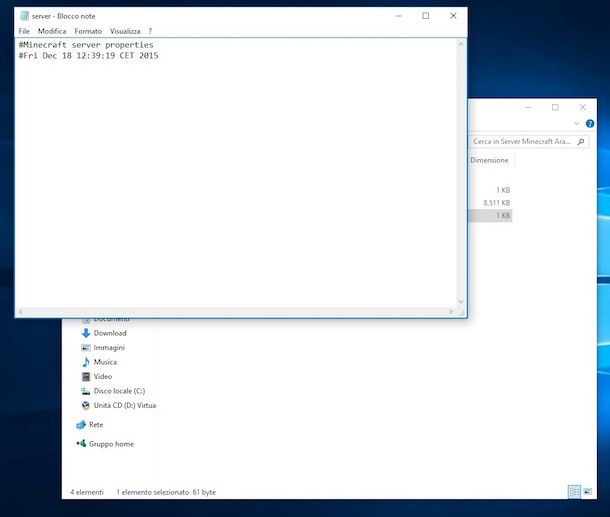Click the Gruppo home icon

coord(81,443)
